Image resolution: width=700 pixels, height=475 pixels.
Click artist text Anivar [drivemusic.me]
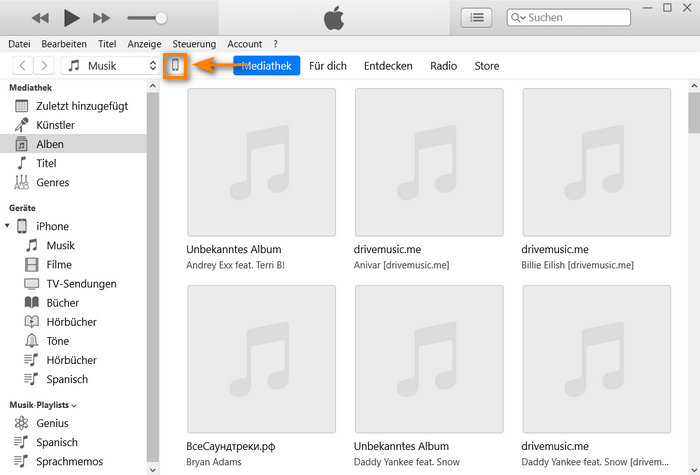pyautogui.click(x=401, y=265)
